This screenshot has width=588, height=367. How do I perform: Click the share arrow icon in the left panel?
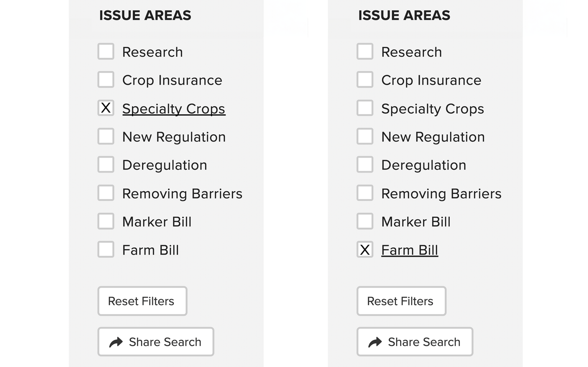pyautogui.click(x=116, y=342)
